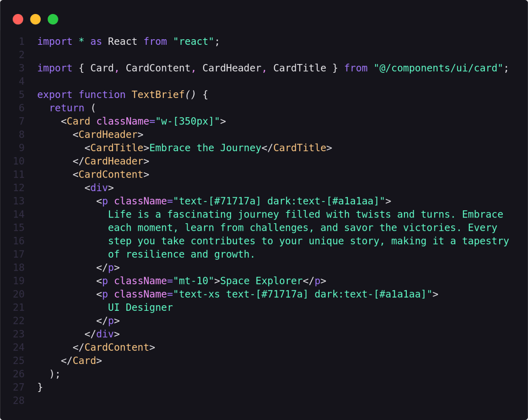The height and width of the screenshot is (420, 528).
Task: Click the opening div tag on line 12
Action: 99,188
